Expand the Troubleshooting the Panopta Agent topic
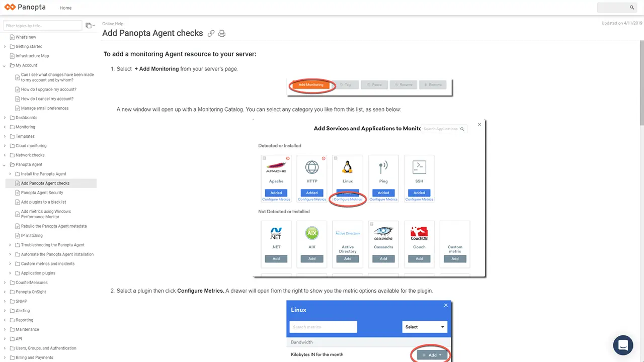Viewport: 644px width, 362px height. 10,245
